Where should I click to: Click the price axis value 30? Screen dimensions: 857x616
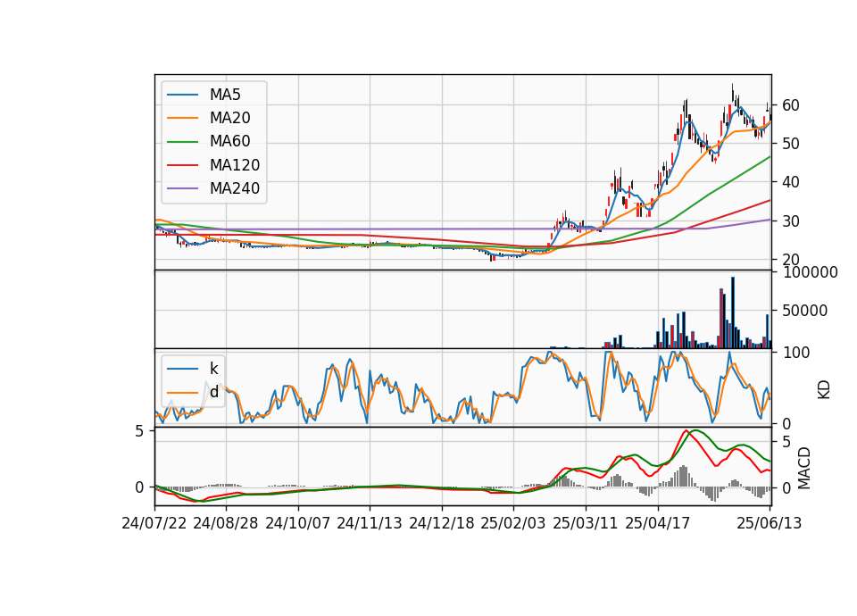(791, 221)
